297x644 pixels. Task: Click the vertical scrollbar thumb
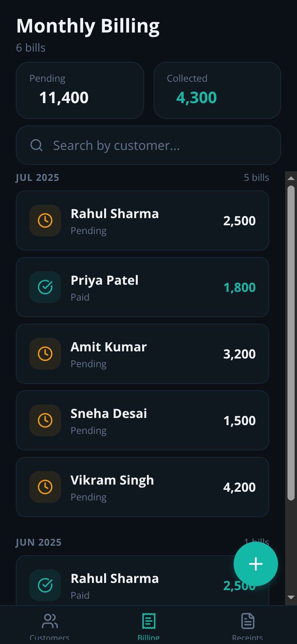[291, 343]
